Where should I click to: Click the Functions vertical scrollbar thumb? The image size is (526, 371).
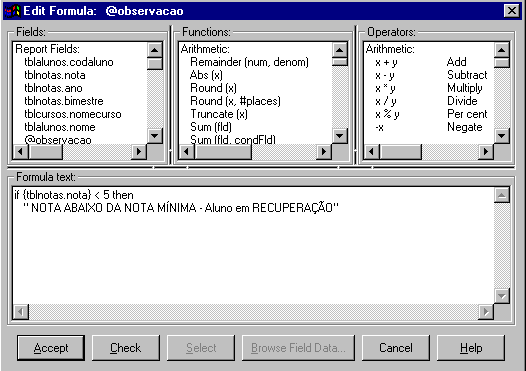pos(339,62)
